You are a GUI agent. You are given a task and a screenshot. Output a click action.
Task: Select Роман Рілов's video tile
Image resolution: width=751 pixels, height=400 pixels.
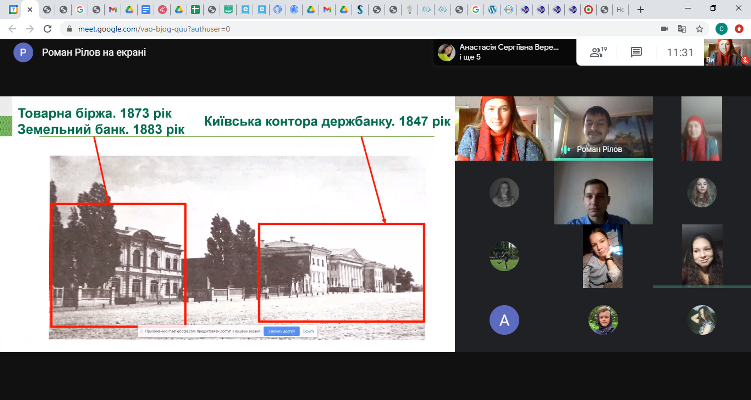(603, 128)
